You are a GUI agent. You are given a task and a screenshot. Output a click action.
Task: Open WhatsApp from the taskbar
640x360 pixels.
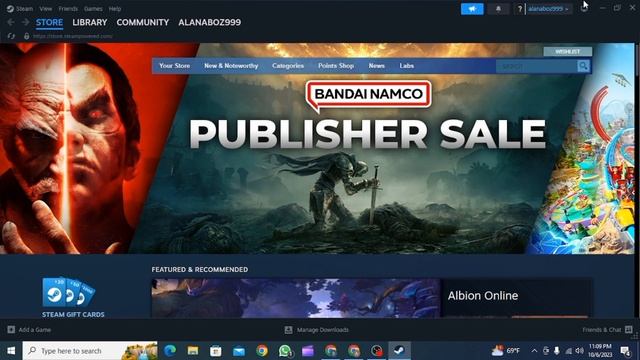point(285,350)
